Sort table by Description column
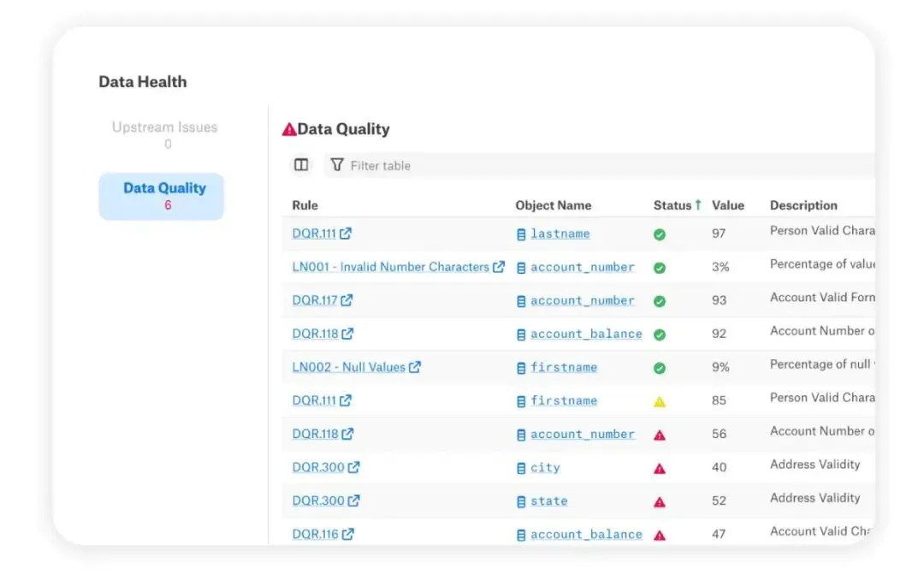Viewport: 924px width, 575px height. coord(803,205)
